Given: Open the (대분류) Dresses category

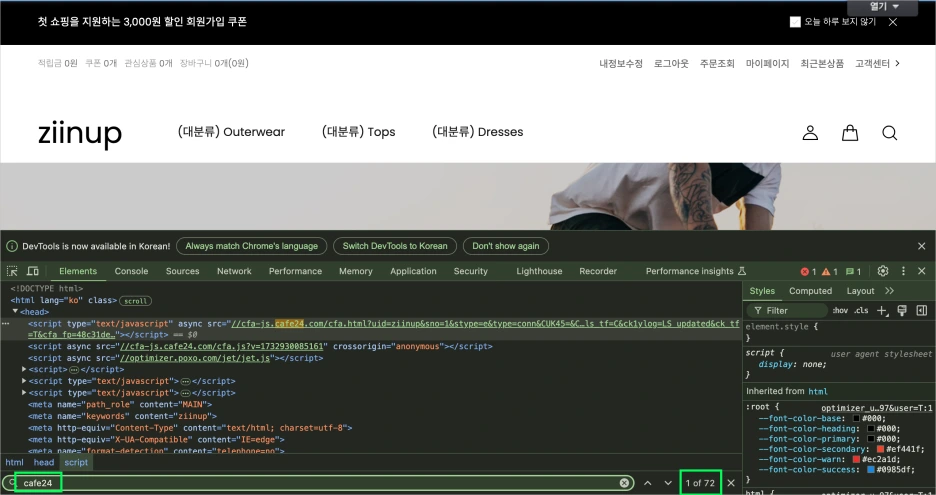Looking at the screenshot, I should (x=478, y=132).
